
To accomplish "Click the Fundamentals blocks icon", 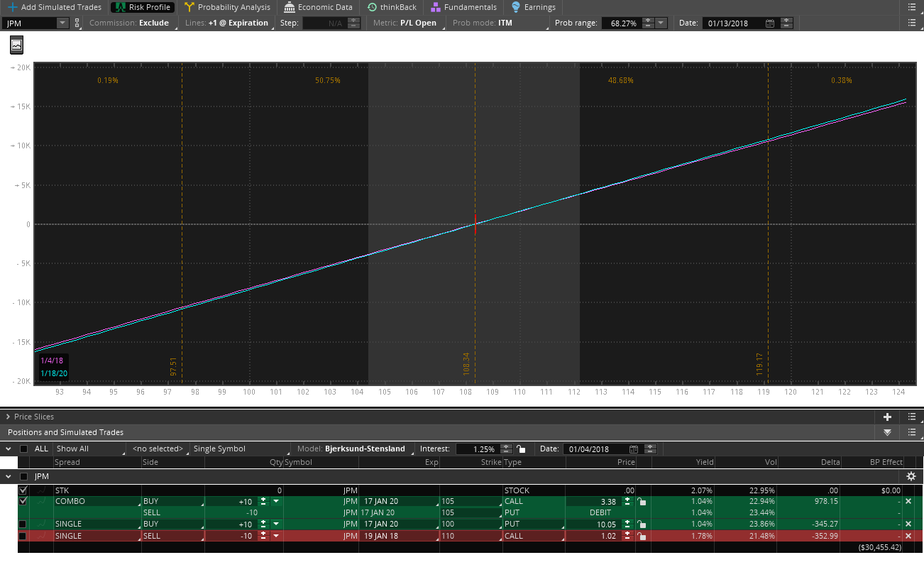I will point(436,7).
